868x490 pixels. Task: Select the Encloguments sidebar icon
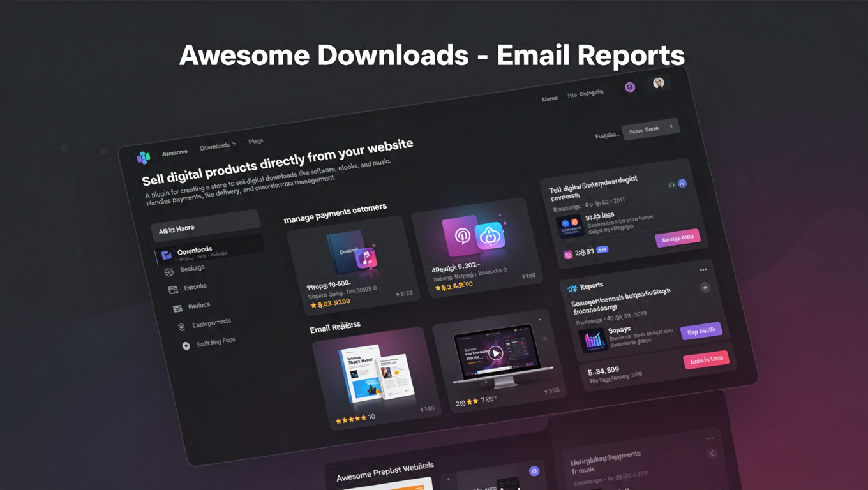pos(181,325)
